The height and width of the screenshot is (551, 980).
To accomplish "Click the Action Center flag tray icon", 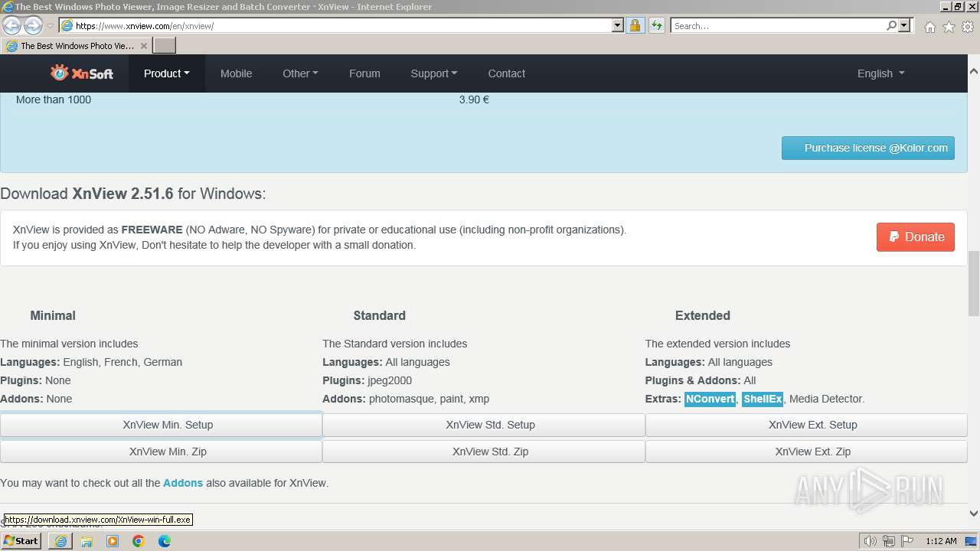I will 907,541.
